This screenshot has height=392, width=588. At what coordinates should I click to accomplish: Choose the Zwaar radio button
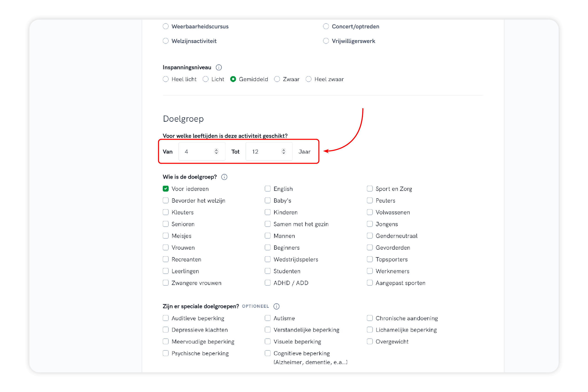coord(277,79)
